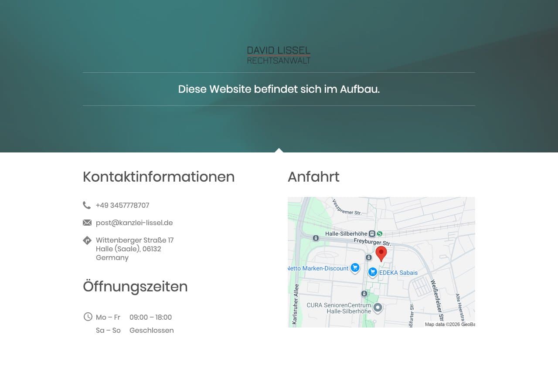
Task: Click the green S-Bahn icon at Halle-Silberhöhe
Action: [380, 234]
